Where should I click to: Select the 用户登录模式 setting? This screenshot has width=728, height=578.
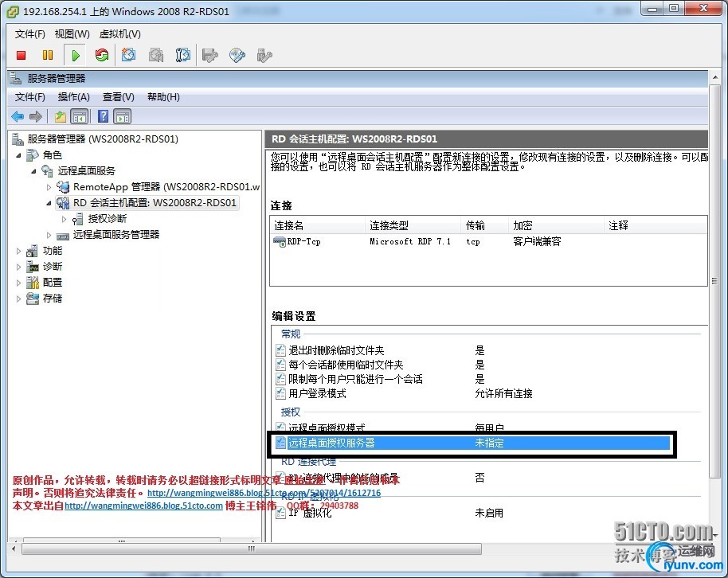tap(317, 393)
